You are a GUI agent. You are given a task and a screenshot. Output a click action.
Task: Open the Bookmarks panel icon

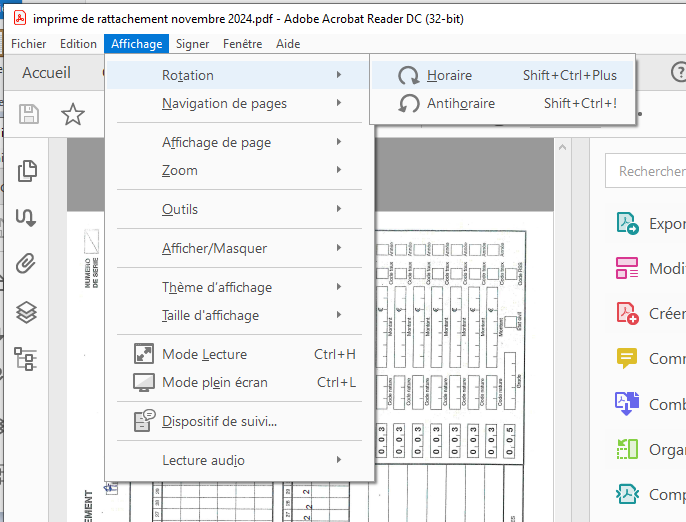tap(26, 217)
